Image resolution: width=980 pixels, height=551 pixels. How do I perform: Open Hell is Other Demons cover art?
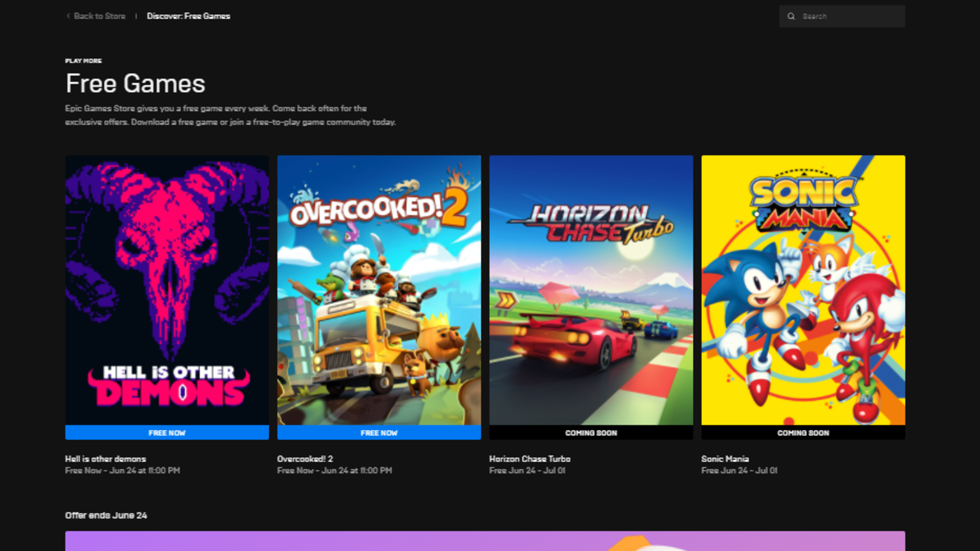pos(167,290)
